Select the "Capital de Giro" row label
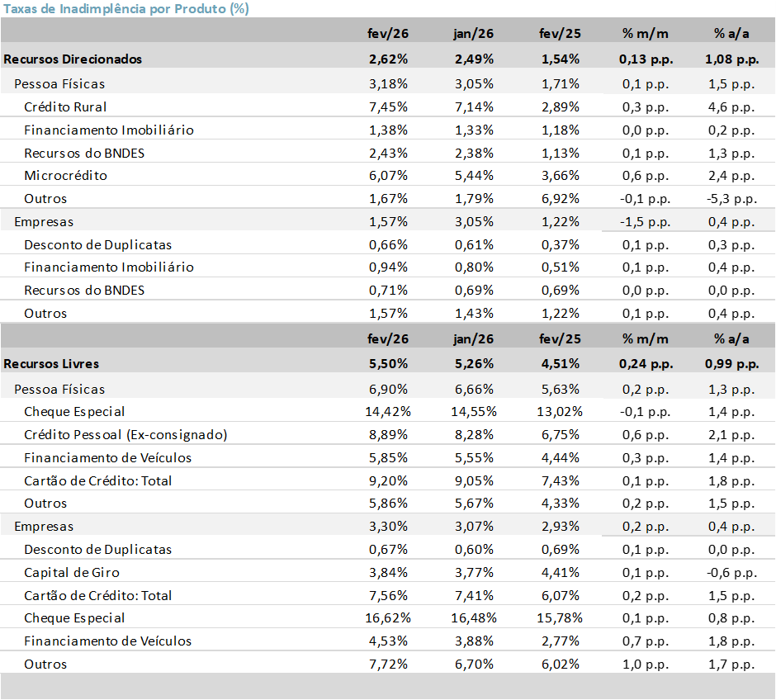 [71, 572]
